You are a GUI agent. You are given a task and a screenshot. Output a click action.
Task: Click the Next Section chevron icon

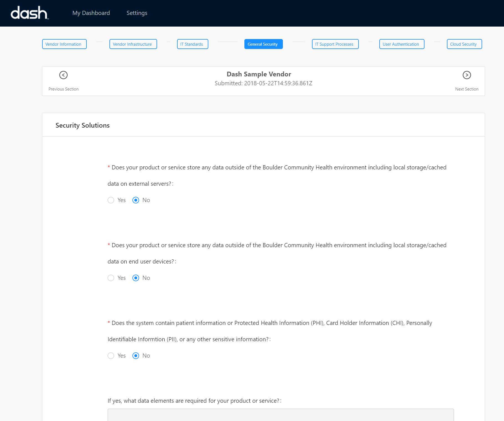467,75
